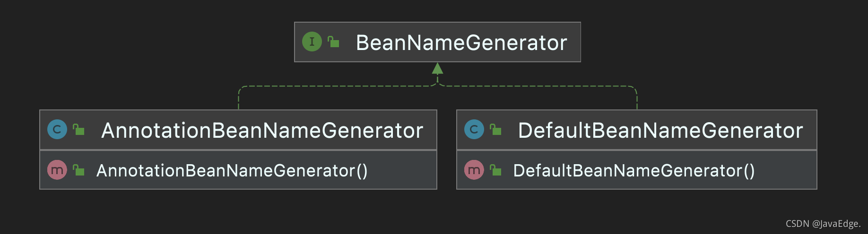Click the public visibility icon beside BeanNameGenerator
Image resolution: width=868 pixels, height=234 pixels.
[334, 42]
